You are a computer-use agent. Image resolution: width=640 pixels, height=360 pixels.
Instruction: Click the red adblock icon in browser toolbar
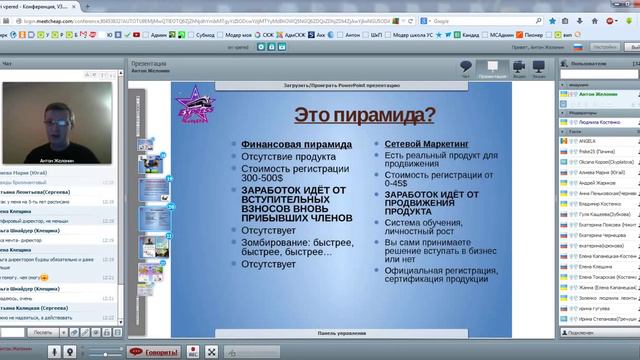pyautogui.click(x=611, y=21)
